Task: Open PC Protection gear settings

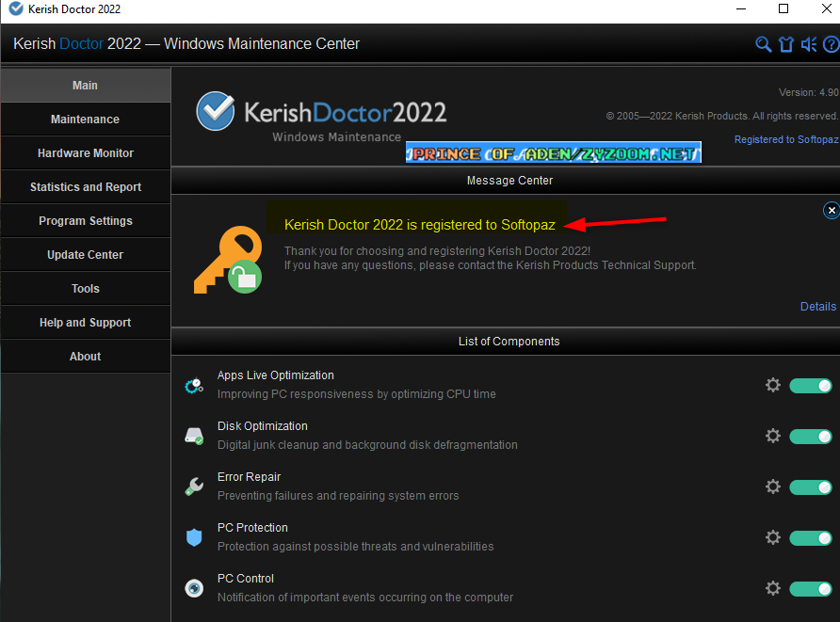Action: coord(772,537)
